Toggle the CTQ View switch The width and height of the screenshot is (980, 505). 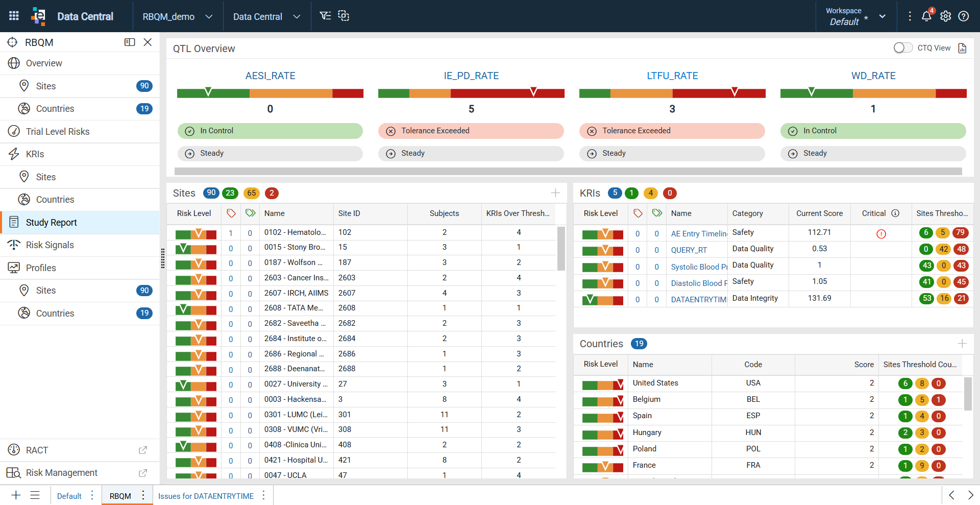point(902,47)
